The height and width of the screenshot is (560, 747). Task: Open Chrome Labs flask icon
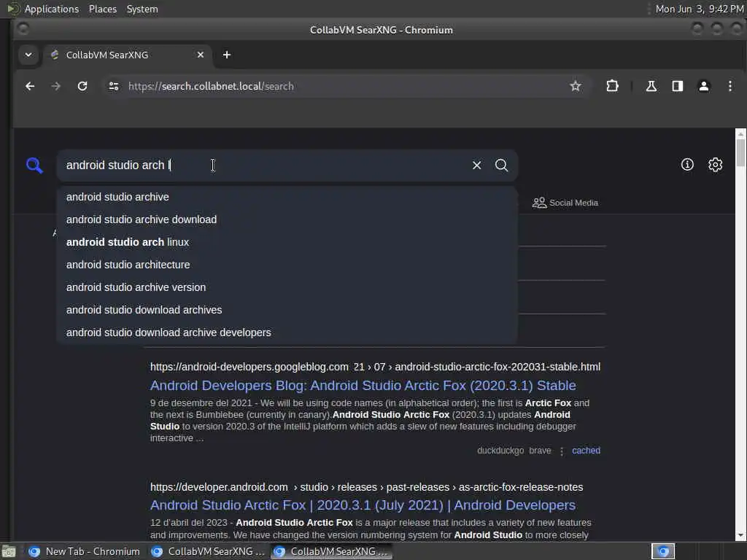tap(651, 86)
